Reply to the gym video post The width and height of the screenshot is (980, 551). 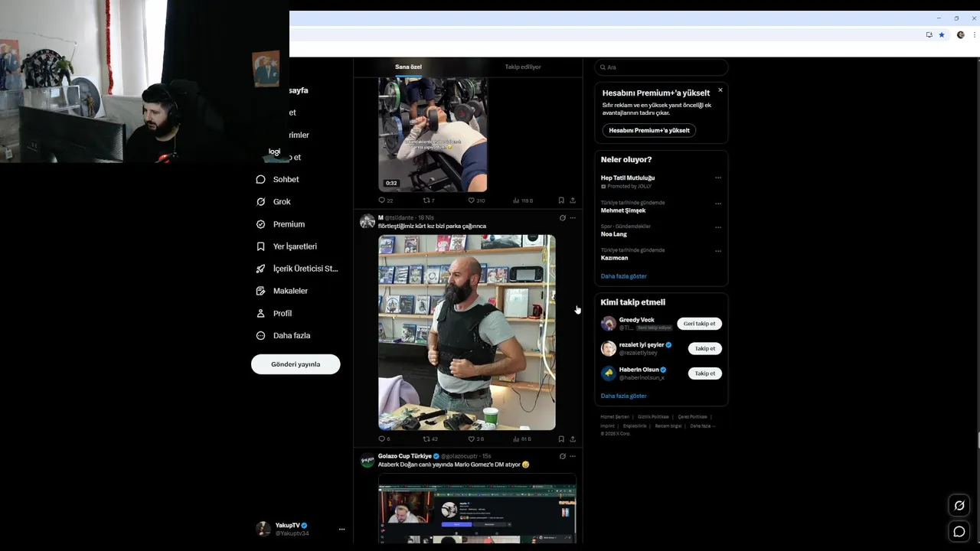pyautogui.click(x=385, y=201)
